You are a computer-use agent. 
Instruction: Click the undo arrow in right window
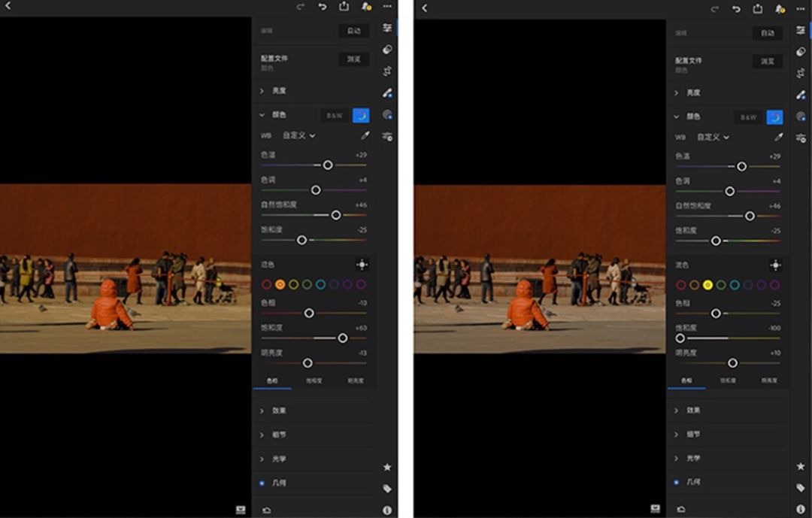(736, 8)
